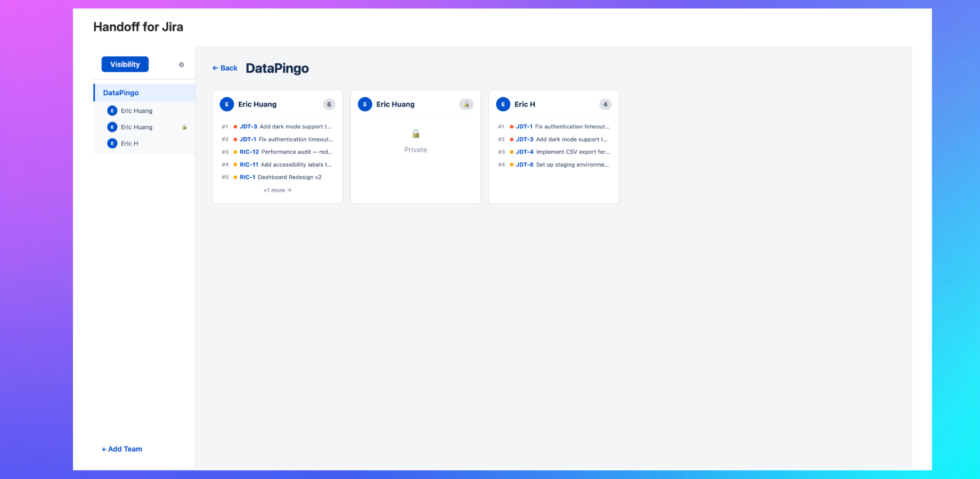This screenshot has width=980, height=479.
Task: Open the RIC-11 accessibility labels issue
Action: (x=277, y=165)
